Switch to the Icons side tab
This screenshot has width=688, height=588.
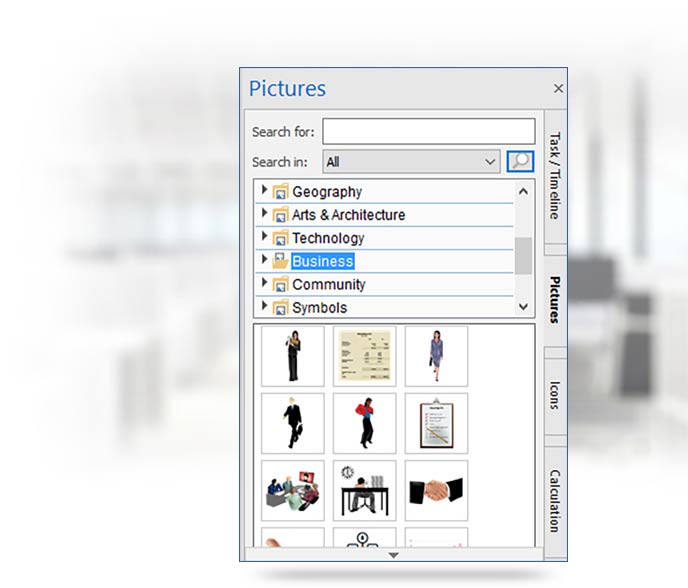click(555, 395)
